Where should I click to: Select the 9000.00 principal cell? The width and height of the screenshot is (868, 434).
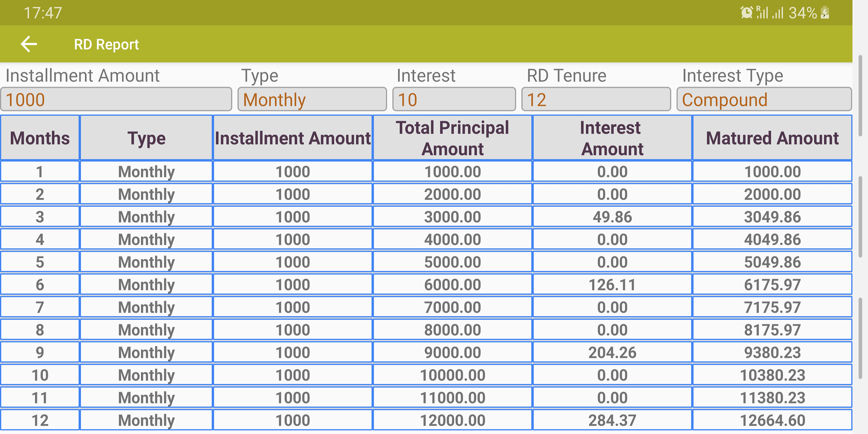(452, 352)
